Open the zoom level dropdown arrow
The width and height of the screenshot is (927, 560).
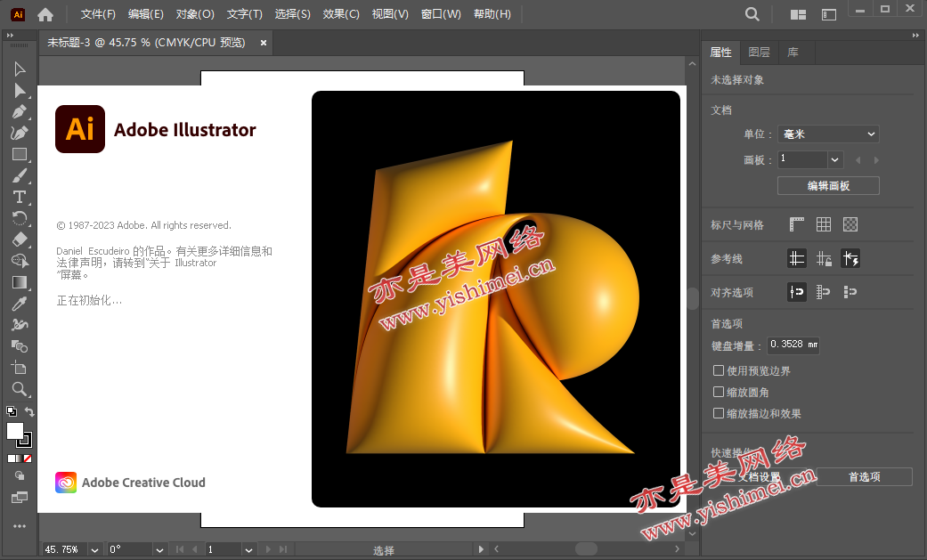94,550
